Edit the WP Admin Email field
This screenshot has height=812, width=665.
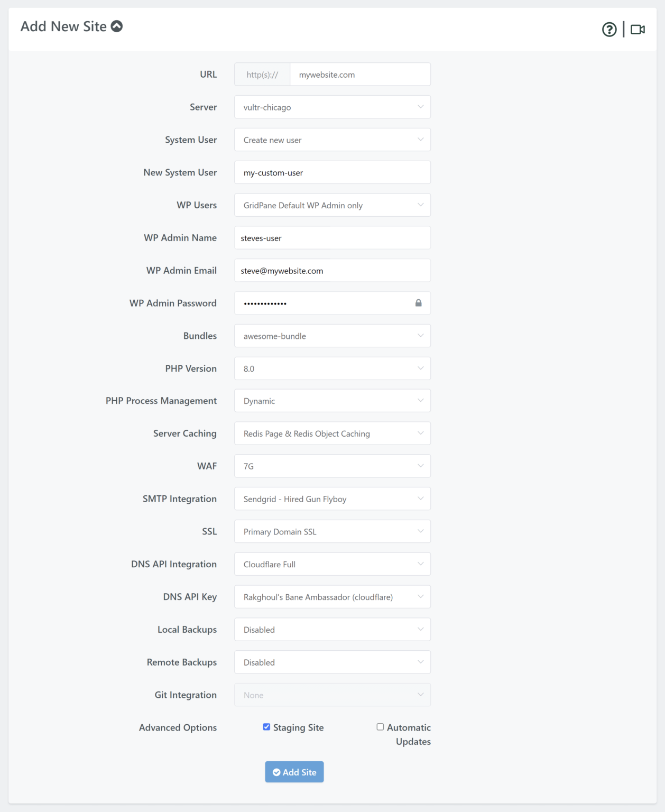tap(332, 270)
